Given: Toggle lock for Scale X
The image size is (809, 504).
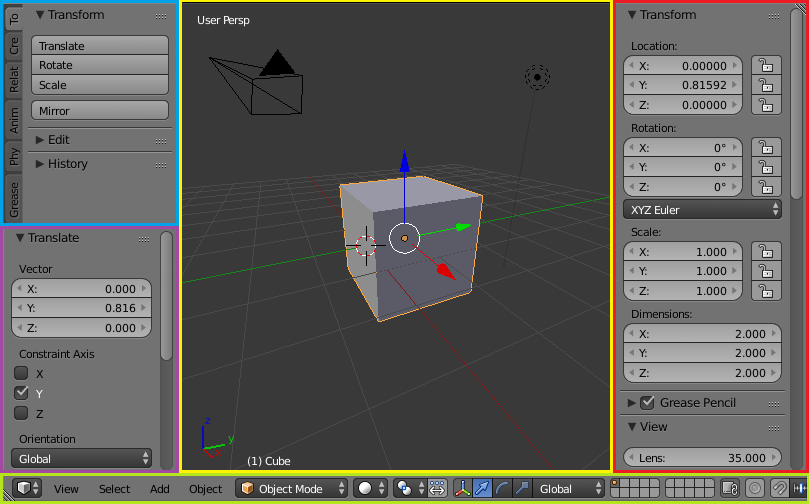Looking at the screenshot, I should click(766, 252).
